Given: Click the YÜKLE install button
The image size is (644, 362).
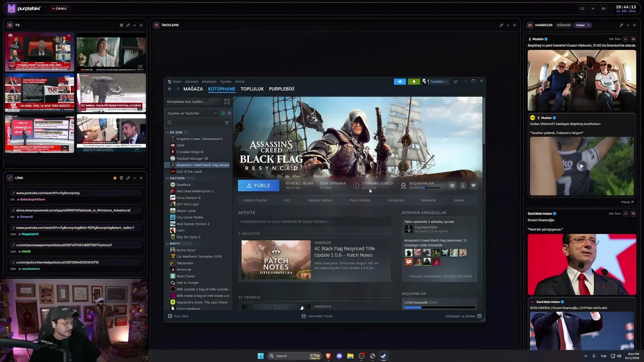Looking at the screenshot, I should click(259, 186).
